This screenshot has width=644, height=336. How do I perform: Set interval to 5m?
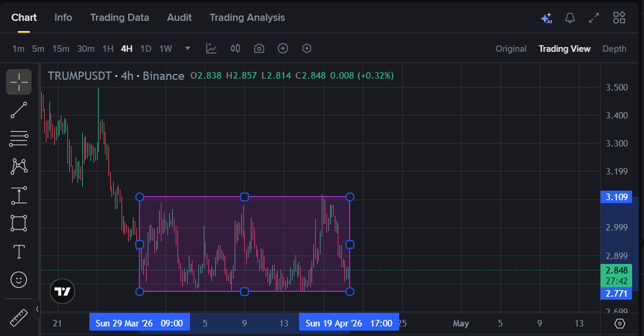coord(38,49)
